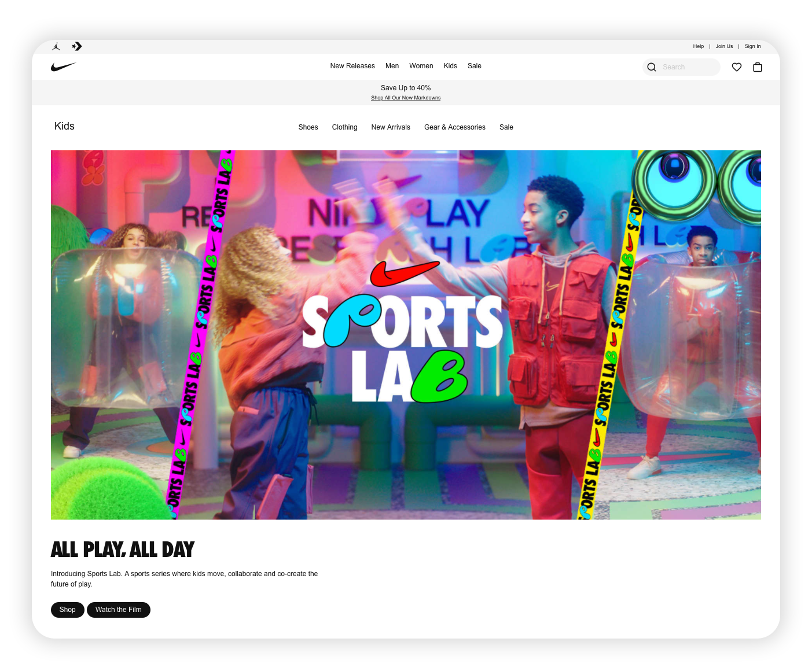Open the Join Us link
Image resolution: width=812 pixels, height=664 pixels.
[x=724, y=46]
